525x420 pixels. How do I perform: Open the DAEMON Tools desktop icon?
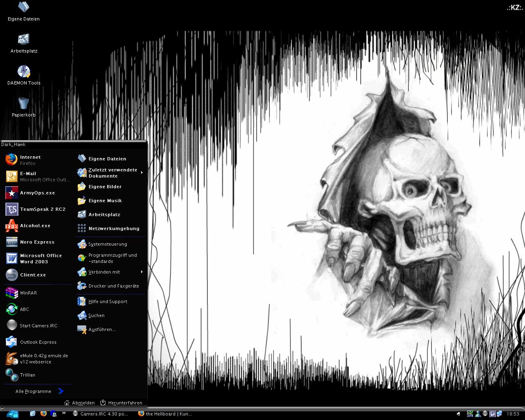point(24,75)
